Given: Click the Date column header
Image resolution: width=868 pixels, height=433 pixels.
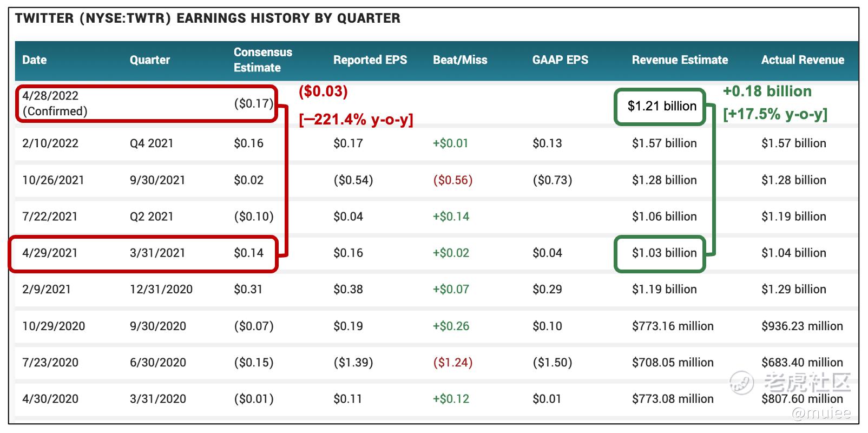Looking at the screenshot, I should click(x=34, y=60).
